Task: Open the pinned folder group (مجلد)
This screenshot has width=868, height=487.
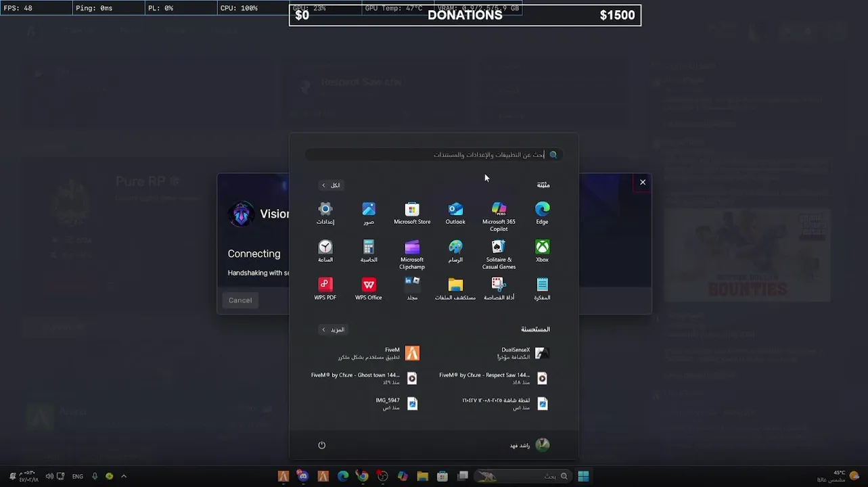Action: pyautogui.click(x=412, y=289)
